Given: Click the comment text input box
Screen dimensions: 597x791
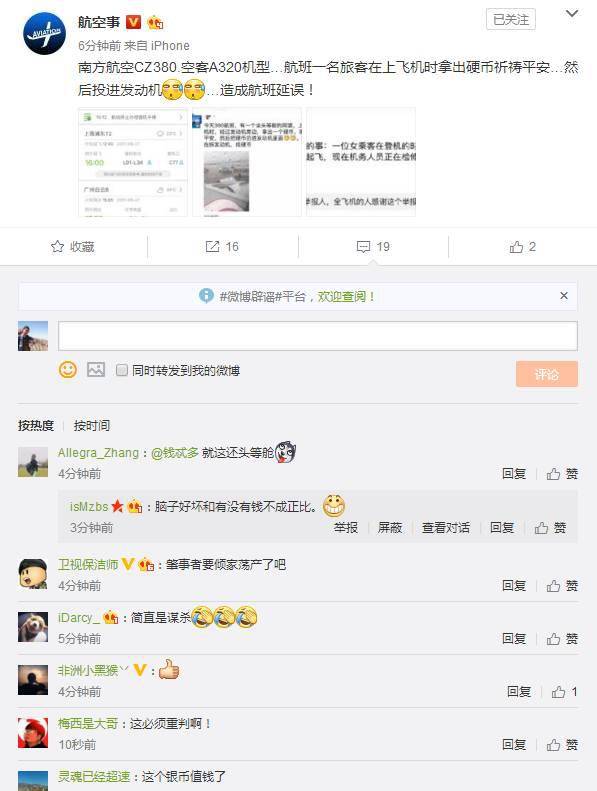Looking at the screenshot, I should (x=317, y=335).
